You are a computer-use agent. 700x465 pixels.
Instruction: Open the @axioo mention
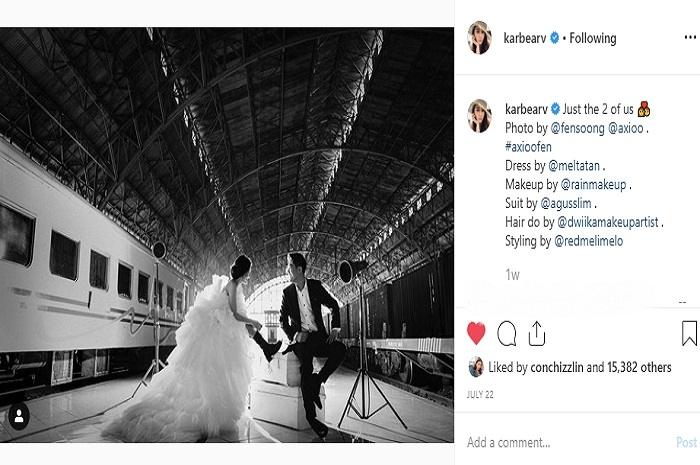pyautogui.click(x=626, y=129)
